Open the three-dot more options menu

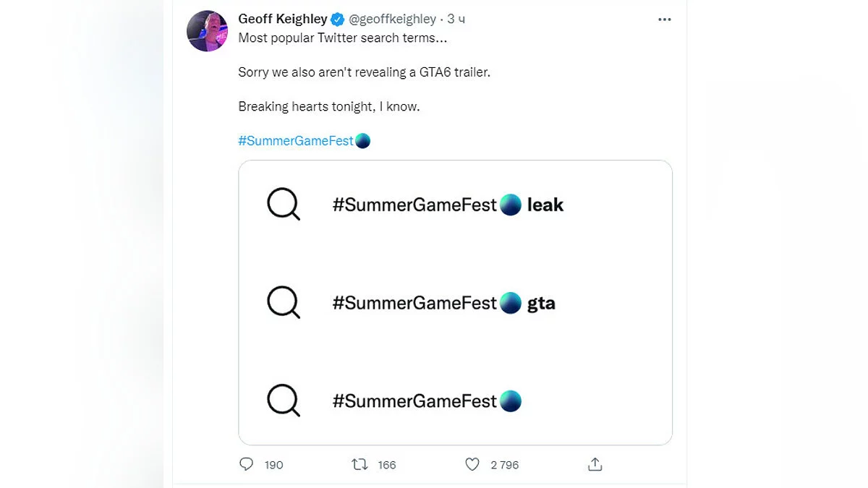665,20
